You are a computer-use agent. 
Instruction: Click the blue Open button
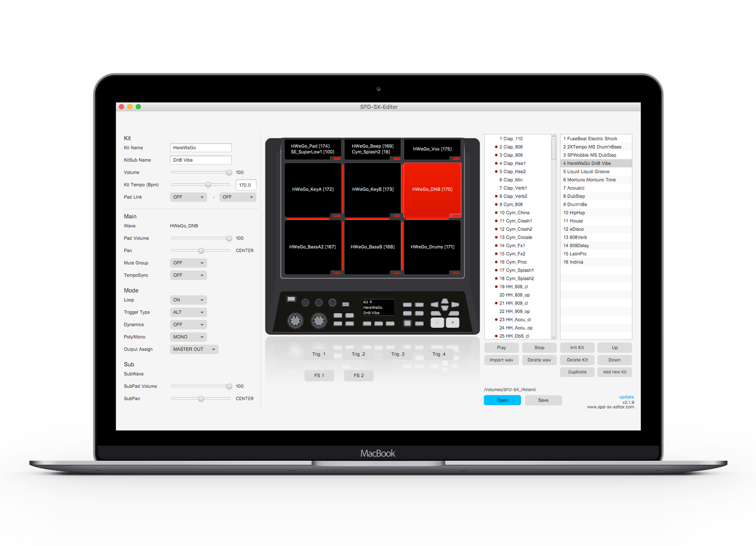502,400
